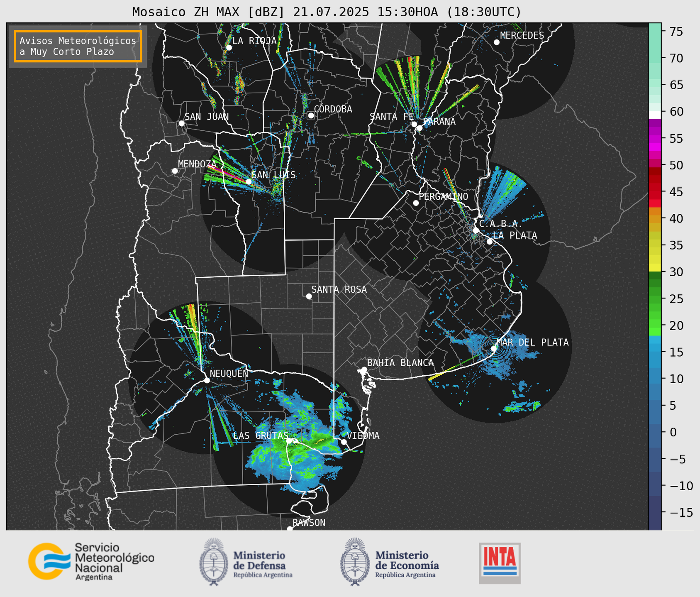700x597 pixels.
Task: Select the LAS GRUTAS city marker
Action: point(289,441)
